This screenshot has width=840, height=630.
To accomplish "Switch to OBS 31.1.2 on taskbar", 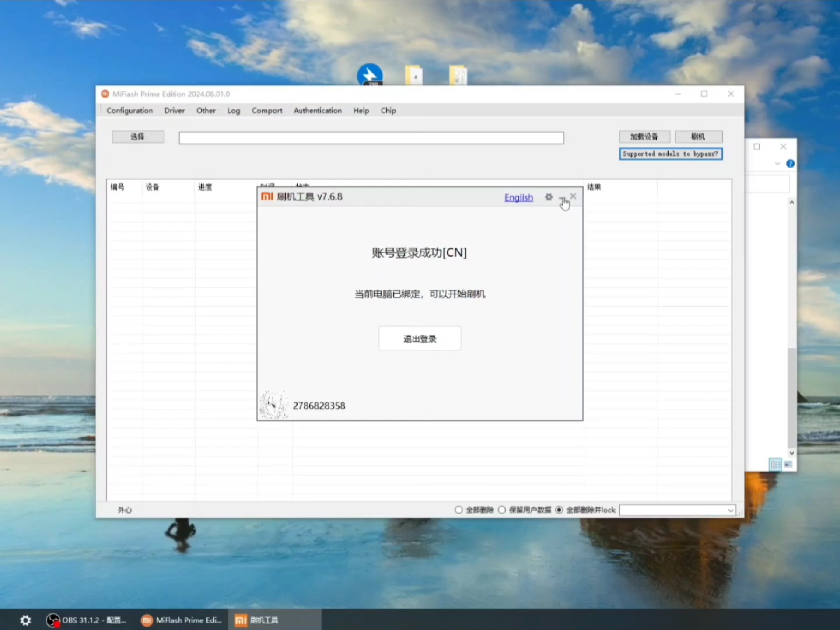I will pyautogui.click(x=87, y=620).
